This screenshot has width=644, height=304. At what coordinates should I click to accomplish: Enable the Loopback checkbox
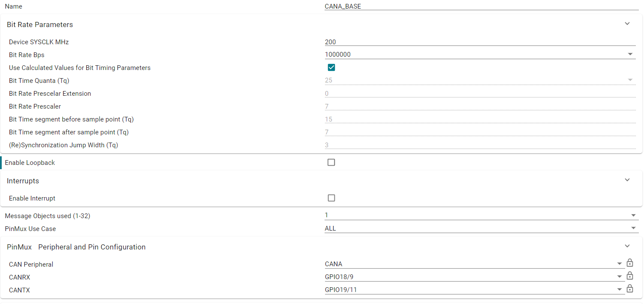331,162
